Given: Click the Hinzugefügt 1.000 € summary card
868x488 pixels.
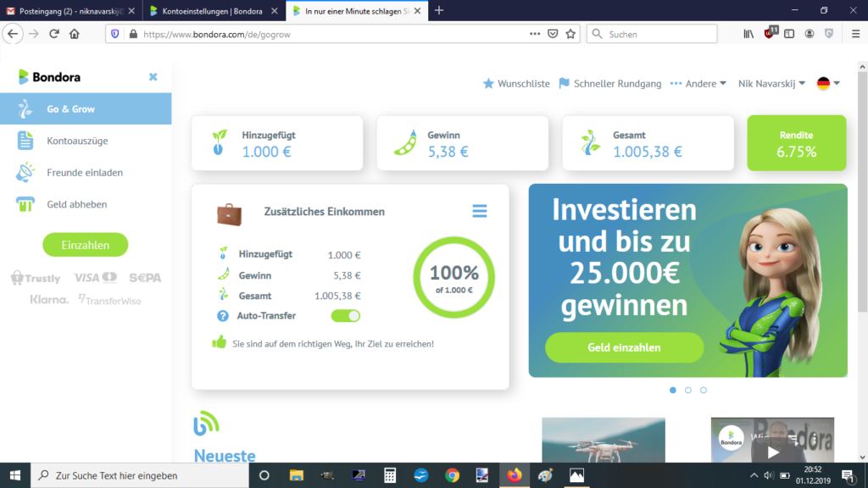Looking at the screenshot, I should click(277, 142).
